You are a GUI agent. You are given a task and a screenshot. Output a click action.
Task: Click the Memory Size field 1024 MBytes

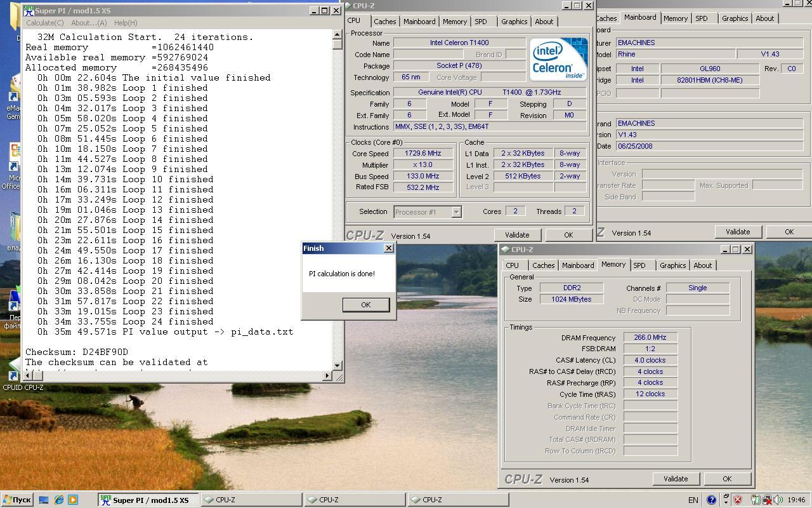[x=572, y=299]
